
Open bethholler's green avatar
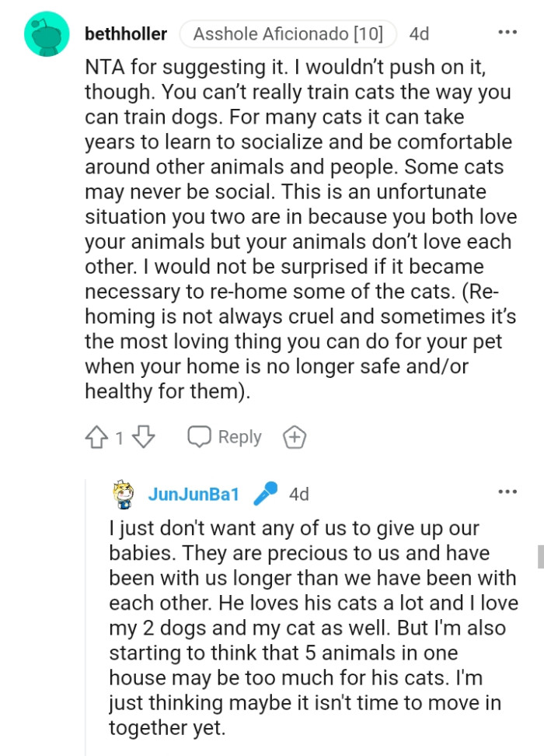click(47, 34)
